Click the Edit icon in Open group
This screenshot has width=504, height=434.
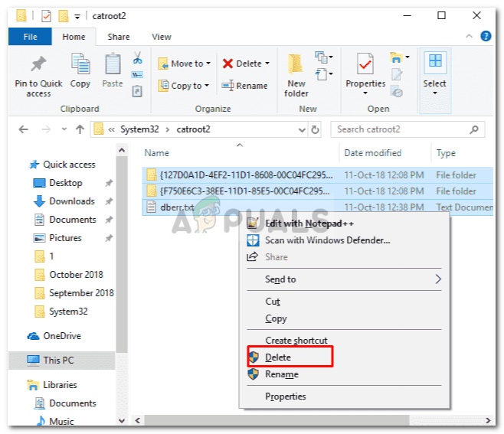[397, 75]
